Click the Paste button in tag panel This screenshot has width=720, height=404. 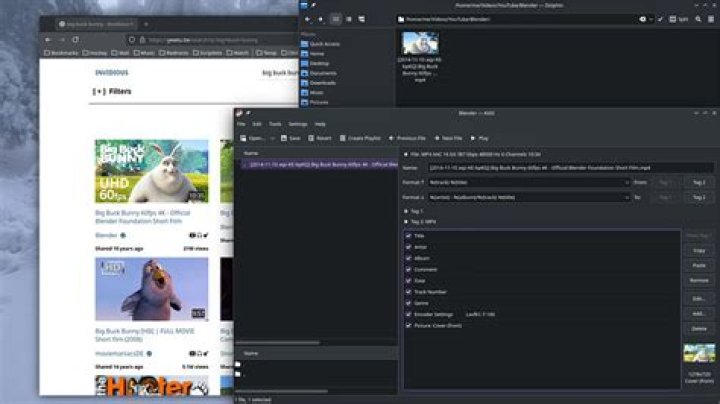(x=699, y=265)
